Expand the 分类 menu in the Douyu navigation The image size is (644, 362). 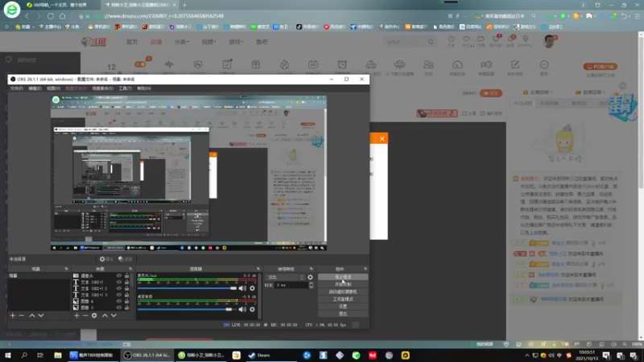[x=182, y=42]
